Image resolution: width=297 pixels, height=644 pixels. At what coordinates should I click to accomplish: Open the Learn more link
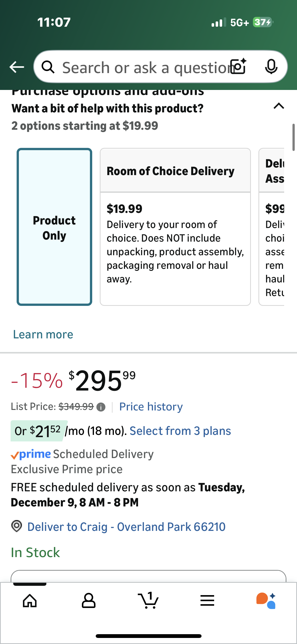[43, 335]
